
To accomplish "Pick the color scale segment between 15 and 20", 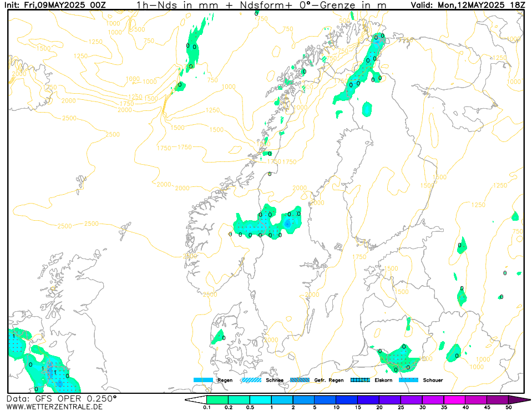I will tap(368, 400).
